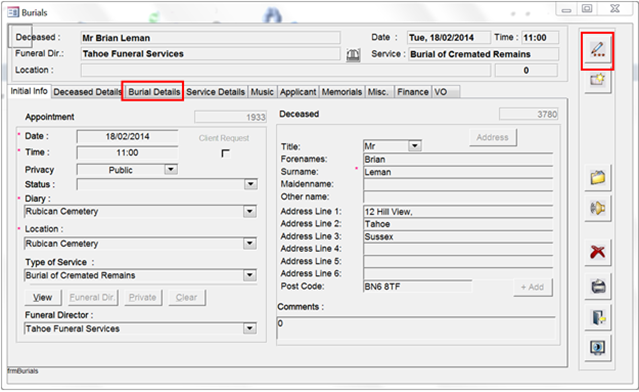Click the empty header Location field
The height and width of the screenshot is (392, 639).
tap(286, 70)
